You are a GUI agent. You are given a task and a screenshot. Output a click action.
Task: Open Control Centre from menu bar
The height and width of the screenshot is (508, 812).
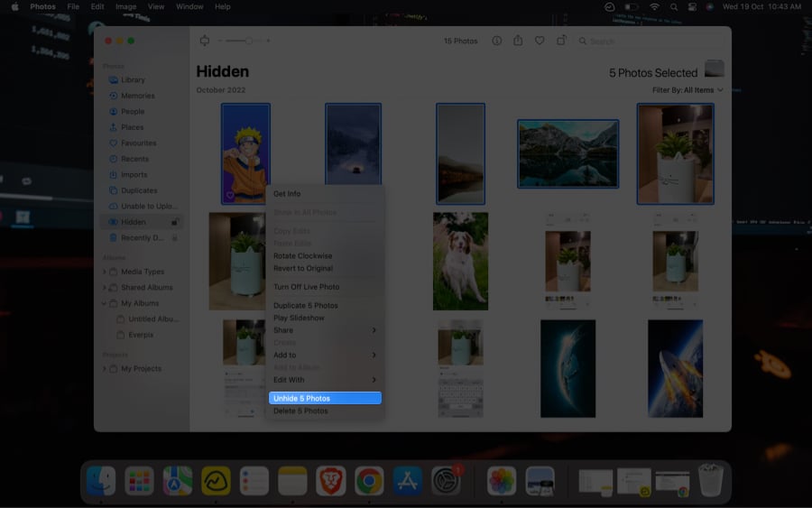tap(692, 6)
